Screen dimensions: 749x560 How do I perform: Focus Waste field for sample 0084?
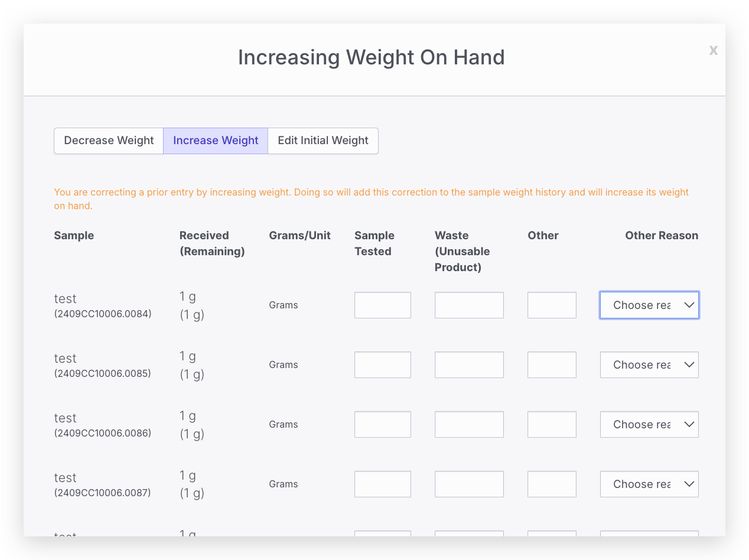pyautogui.click(x=469, y=305)
